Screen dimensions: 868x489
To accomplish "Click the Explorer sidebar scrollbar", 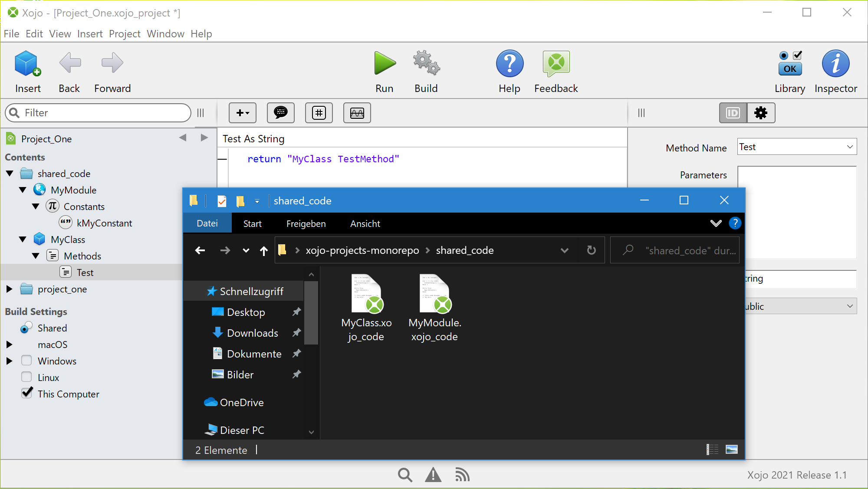I will click(311, 312).
